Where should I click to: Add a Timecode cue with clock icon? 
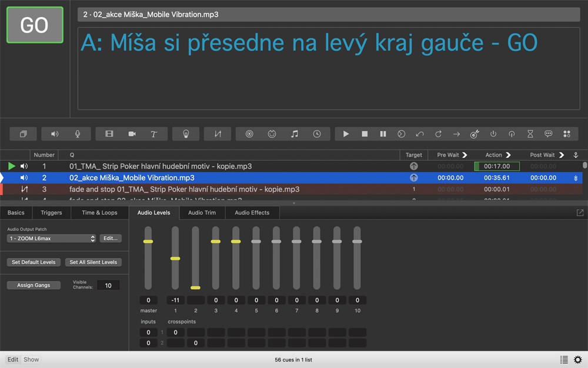[x=317, y=134]
